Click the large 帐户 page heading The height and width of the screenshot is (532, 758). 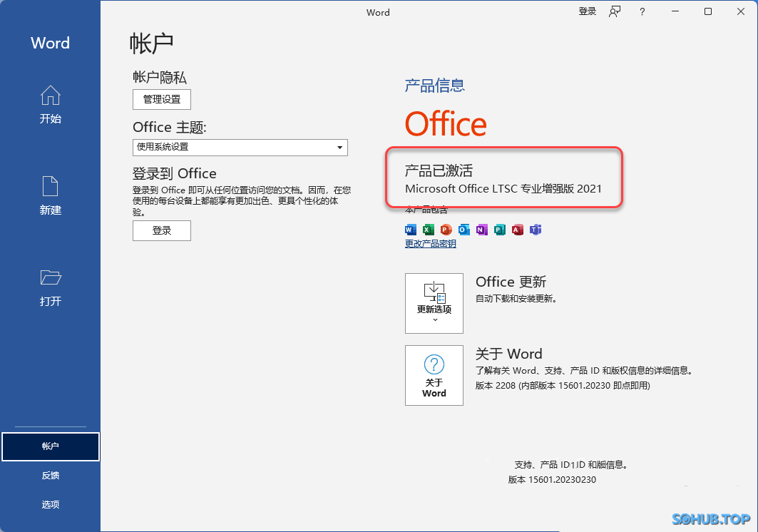pyautogui.click(x=151, y=44)
